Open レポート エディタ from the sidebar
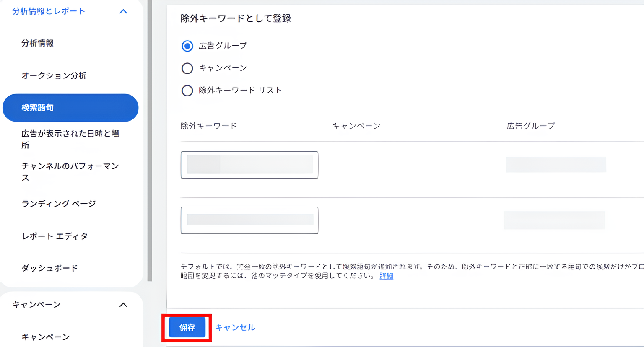The height and width of the screenshot is (347, 644). (55, 236)
